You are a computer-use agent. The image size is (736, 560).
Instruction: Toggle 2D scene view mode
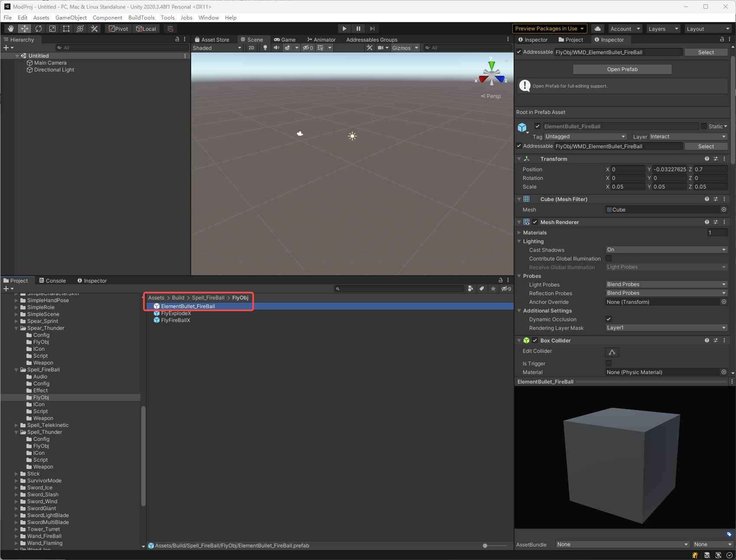point(251,48)
